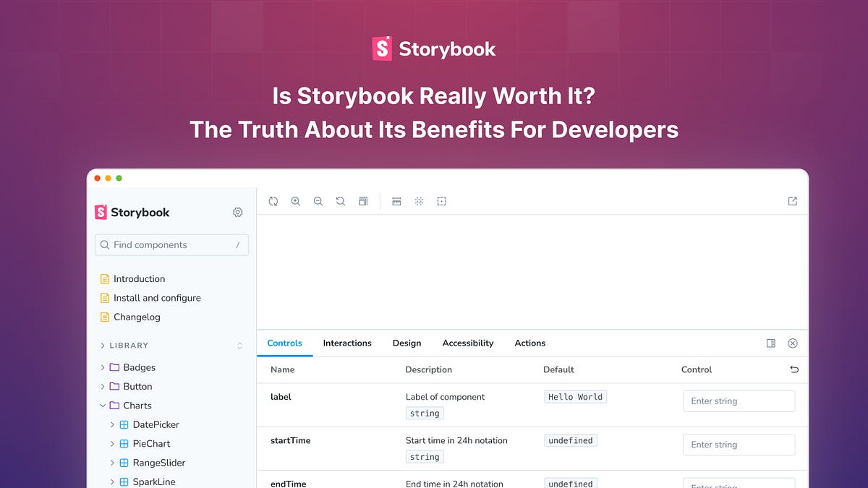This screenshot has width=868, height=488.
Task: Switch to the Interactions tab
Action: (x=347, y=343)
